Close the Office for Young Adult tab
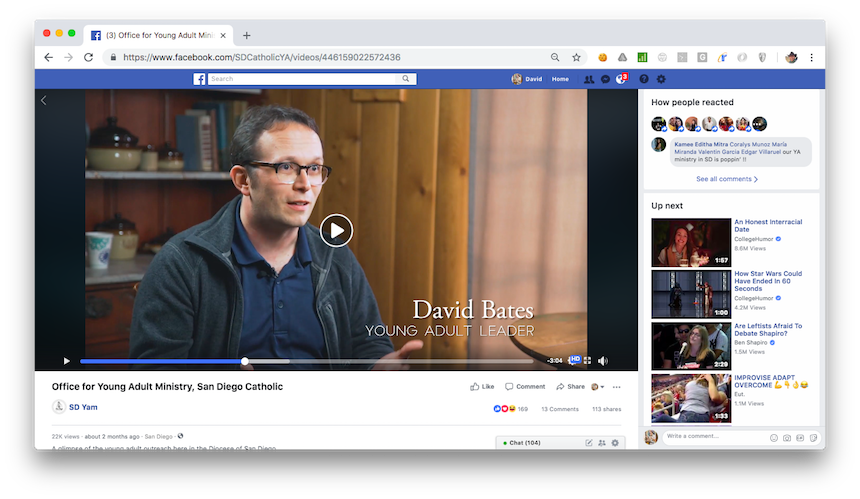The height and width of the screenshot is (499, 860). [223, 35]
